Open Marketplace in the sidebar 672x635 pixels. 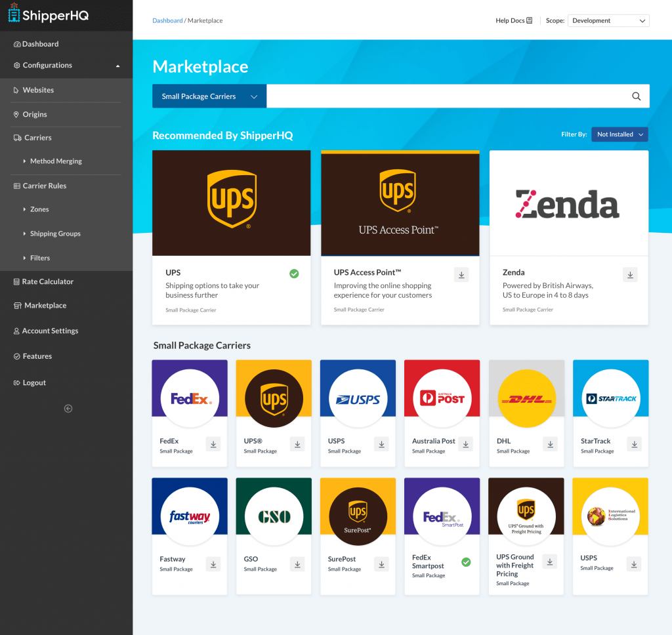(x=40, y=306)
